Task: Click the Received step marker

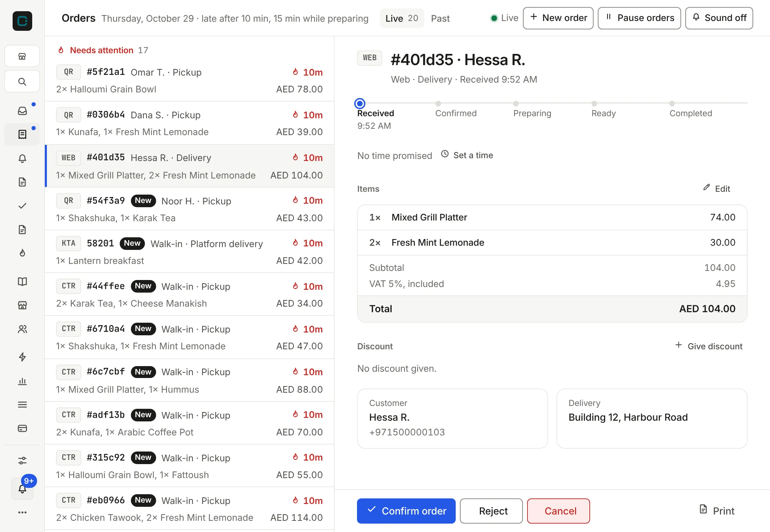Action: [x=359, y=104]
